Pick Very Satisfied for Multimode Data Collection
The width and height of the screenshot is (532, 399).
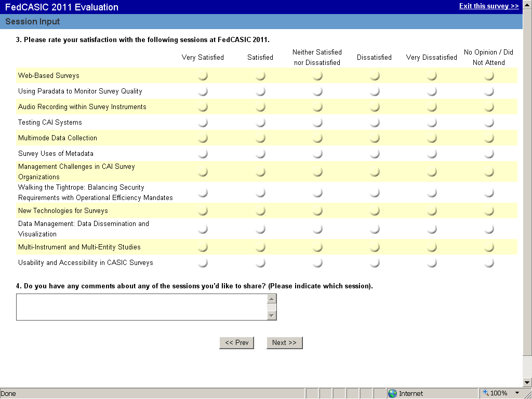pyautogui.click(x=203, y=138)
